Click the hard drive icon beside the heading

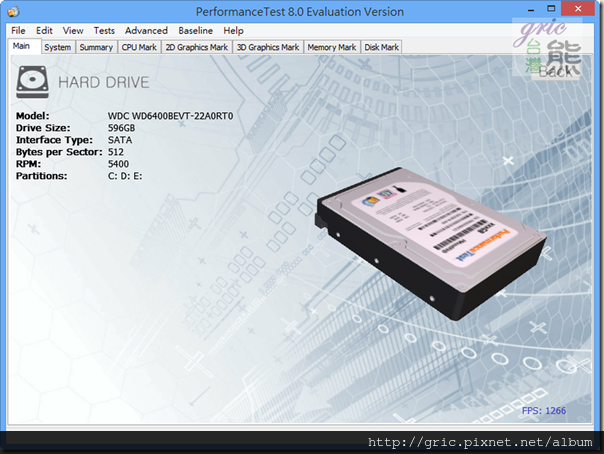click(32, 82)
